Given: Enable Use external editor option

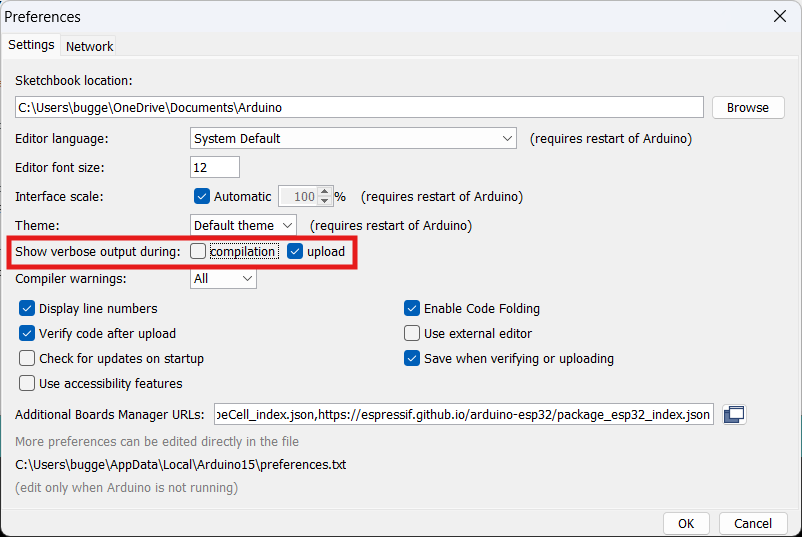Looking at the screenshot, I should 412,333.
